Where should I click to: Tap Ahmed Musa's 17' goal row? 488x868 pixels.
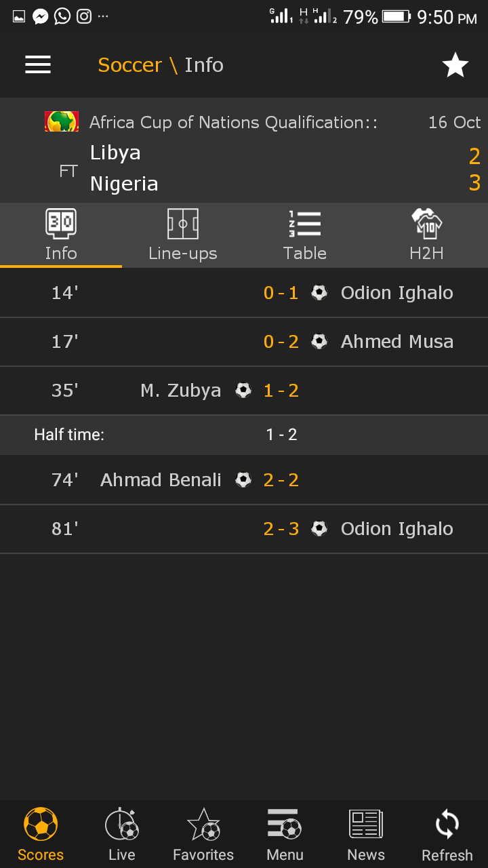point(244,342)
